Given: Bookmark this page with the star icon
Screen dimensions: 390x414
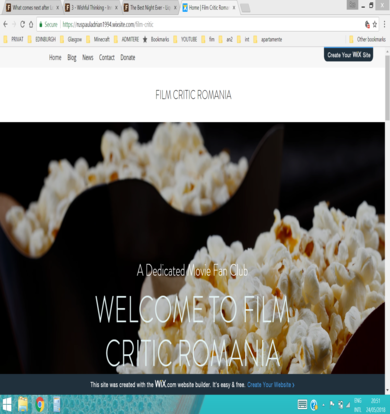Looking at the screenshot, I should [375, 24].
